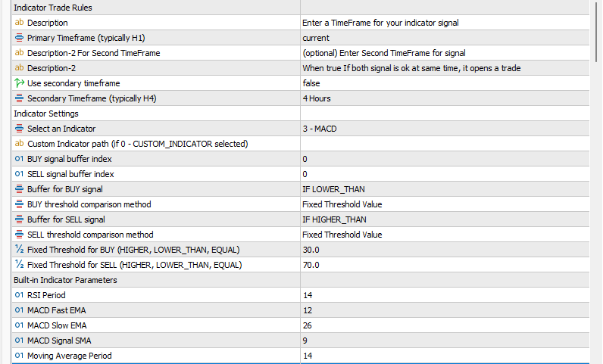The height and width of the screenshot is (364, 603).
Task: Click the boolean icon beside Use secondary timeframe
Action: (x=20, y=83)
